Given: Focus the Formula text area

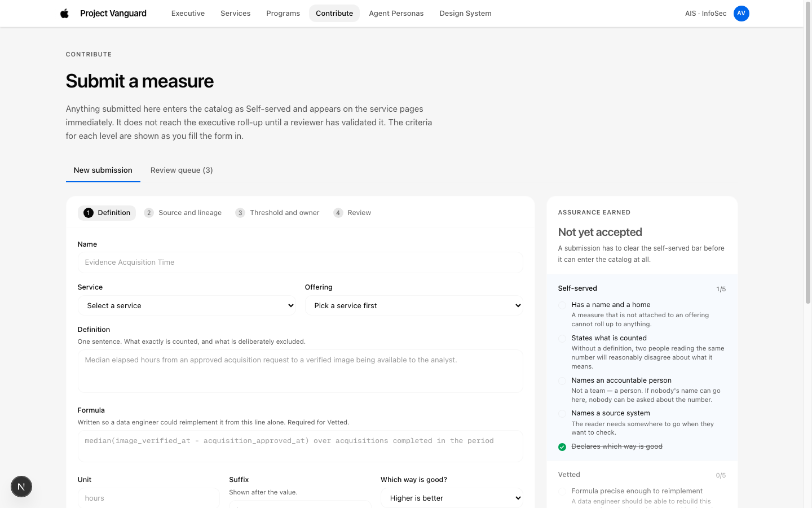Looking at the screenshot, I should coord(300,446).
